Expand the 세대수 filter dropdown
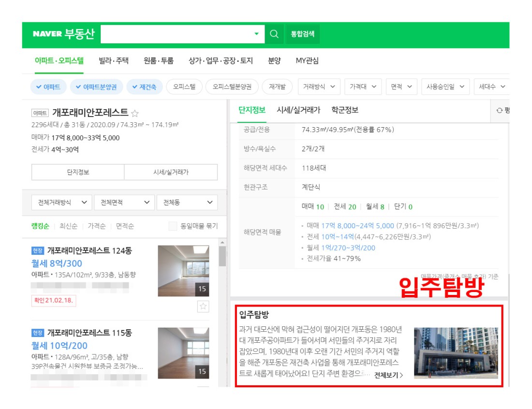532x409 pixels. point(492,87)
